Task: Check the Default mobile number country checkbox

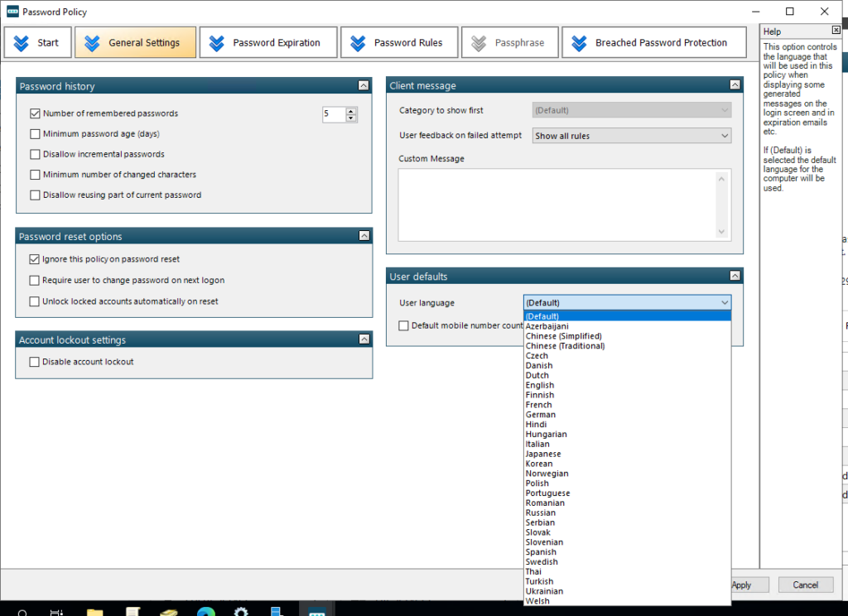Action: (x=403, y=325)
